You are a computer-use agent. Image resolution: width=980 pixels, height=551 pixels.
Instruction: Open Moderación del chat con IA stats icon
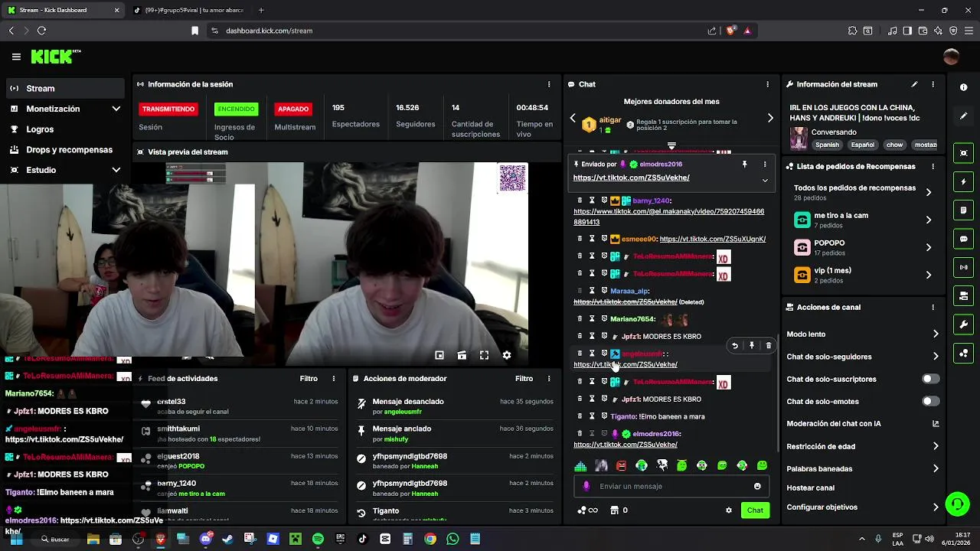935,423
